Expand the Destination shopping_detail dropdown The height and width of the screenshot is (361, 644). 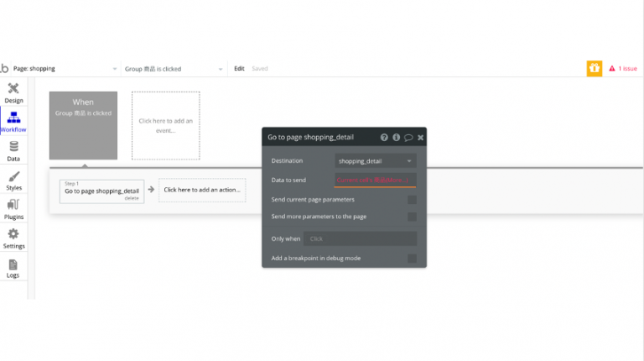click(375, 160)
